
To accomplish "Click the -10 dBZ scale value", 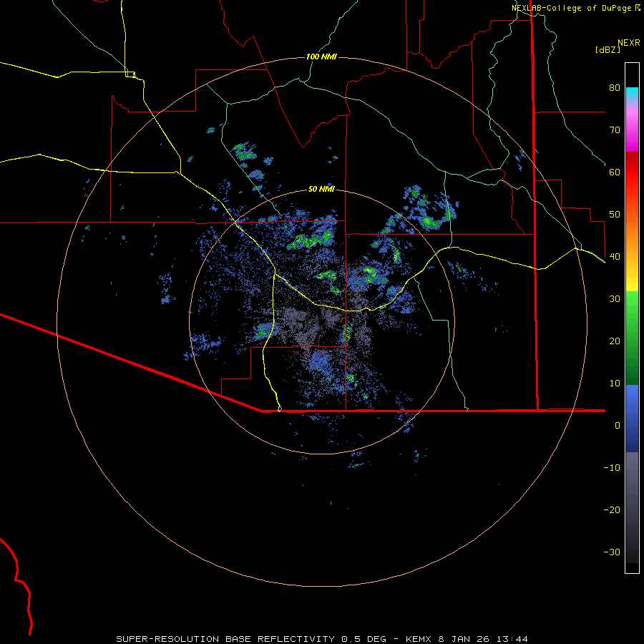I will (x=612, y=468).
